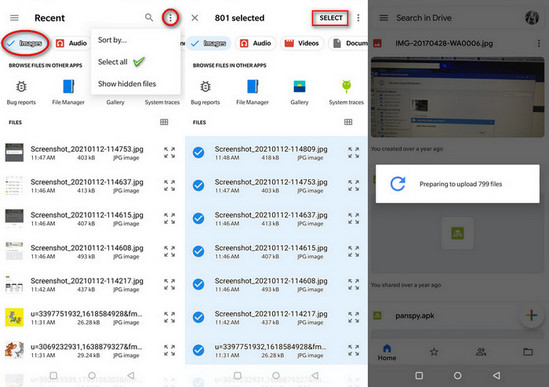Open three-dot overflow menu beside search
Image resolution: width=549 pixels, height=387 pixels.
click(170, 18)
